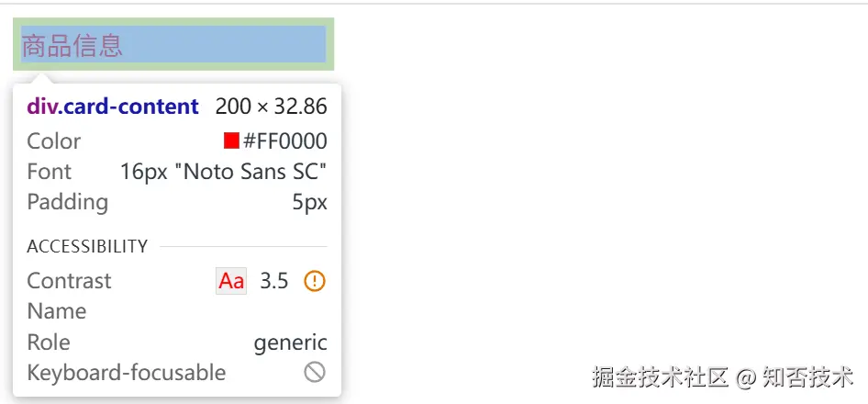Screen dimensions: 868x404
Task: Click the orange contrast warning icon
Action: (315, 281)
